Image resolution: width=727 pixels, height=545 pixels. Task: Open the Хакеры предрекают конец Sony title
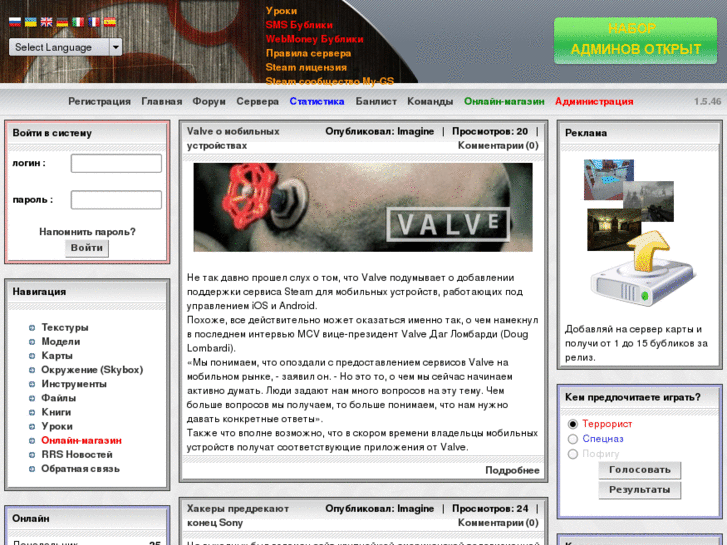coord(238,515)
